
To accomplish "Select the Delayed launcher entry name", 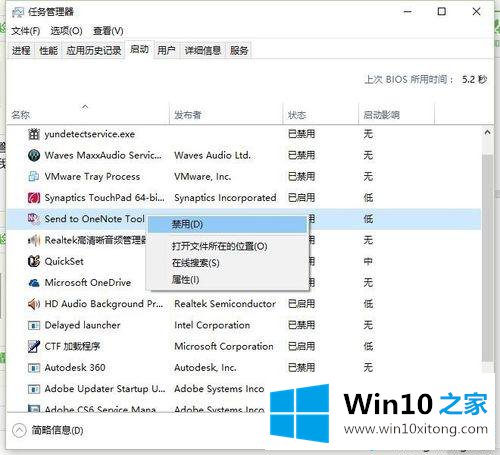I will click(82, 325).
